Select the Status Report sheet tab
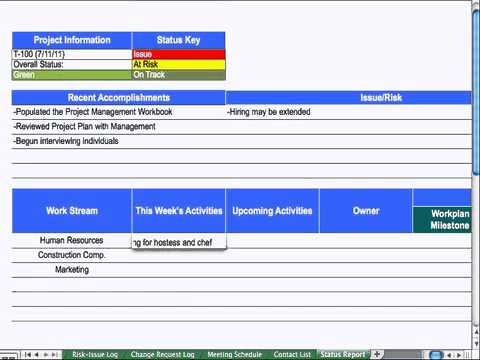 [343, 354]
